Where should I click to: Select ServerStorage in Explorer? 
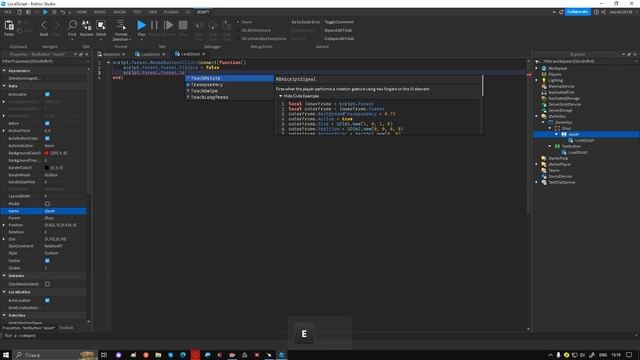[560, 110]
